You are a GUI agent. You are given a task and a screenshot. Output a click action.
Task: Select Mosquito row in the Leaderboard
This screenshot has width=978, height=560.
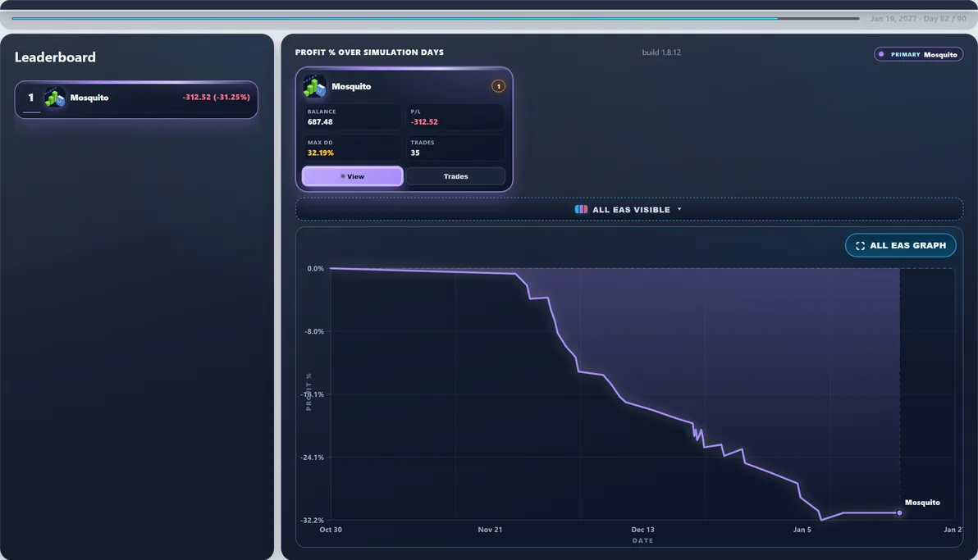tap(136, 99)
